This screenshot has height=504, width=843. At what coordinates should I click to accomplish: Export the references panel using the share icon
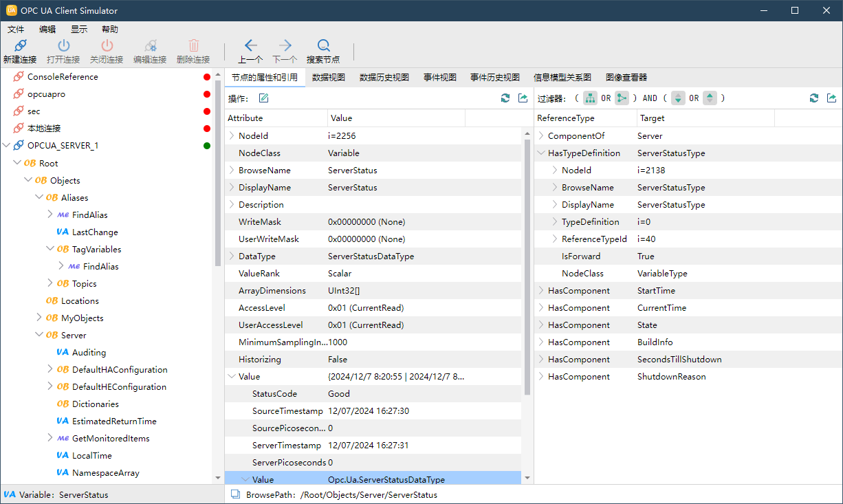click(831, 98)
